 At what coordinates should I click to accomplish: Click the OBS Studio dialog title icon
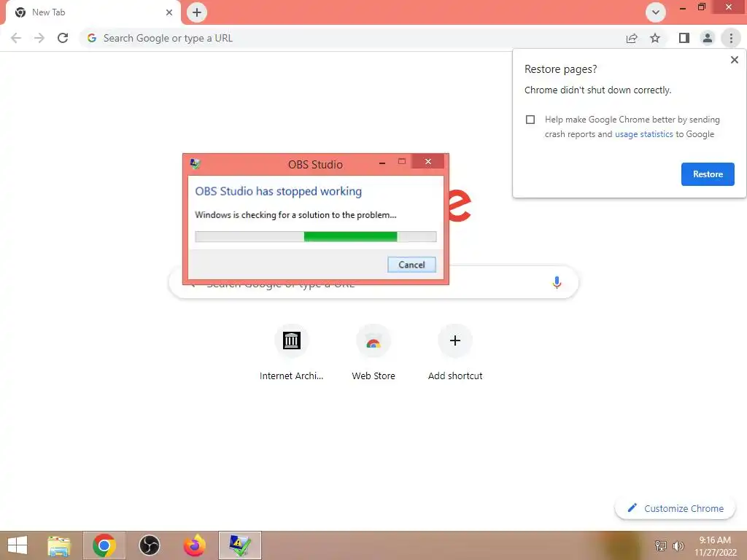(x=196, y=164)
